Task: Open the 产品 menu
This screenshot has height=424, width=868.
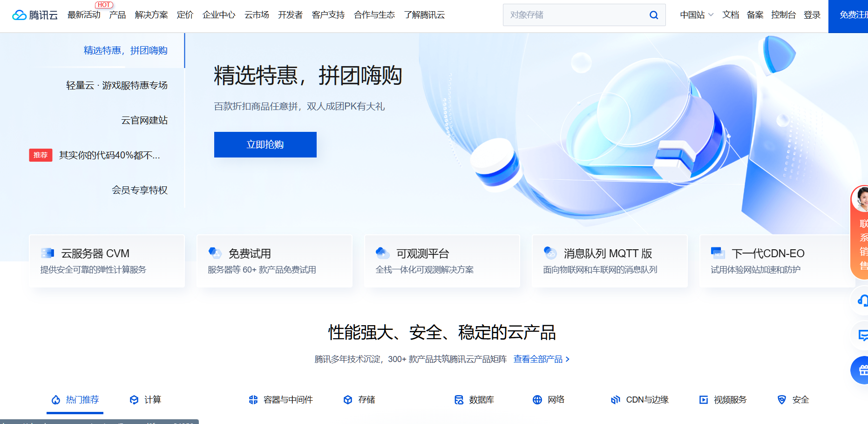Action: [117, 15]
